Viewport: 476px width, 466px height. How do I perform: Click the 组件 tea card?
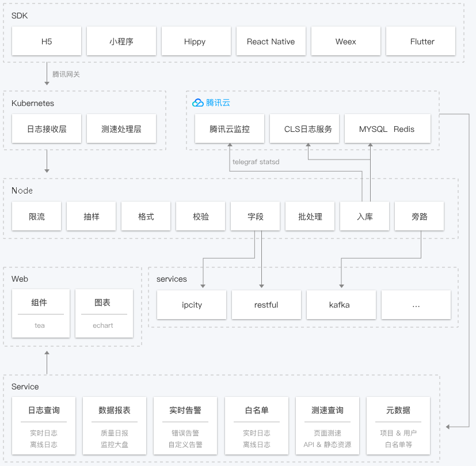pos(41,313)
